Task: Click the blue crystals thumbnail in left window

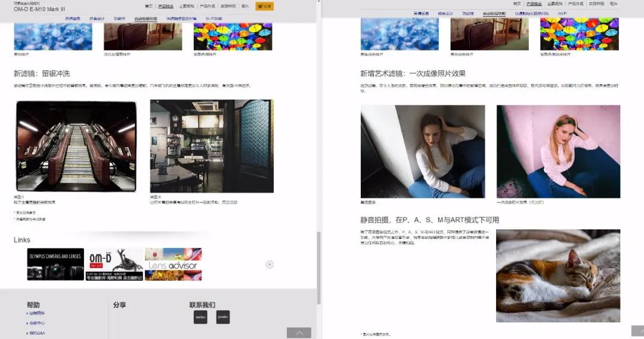Action: pyautogui.click(x=54, y=36)
